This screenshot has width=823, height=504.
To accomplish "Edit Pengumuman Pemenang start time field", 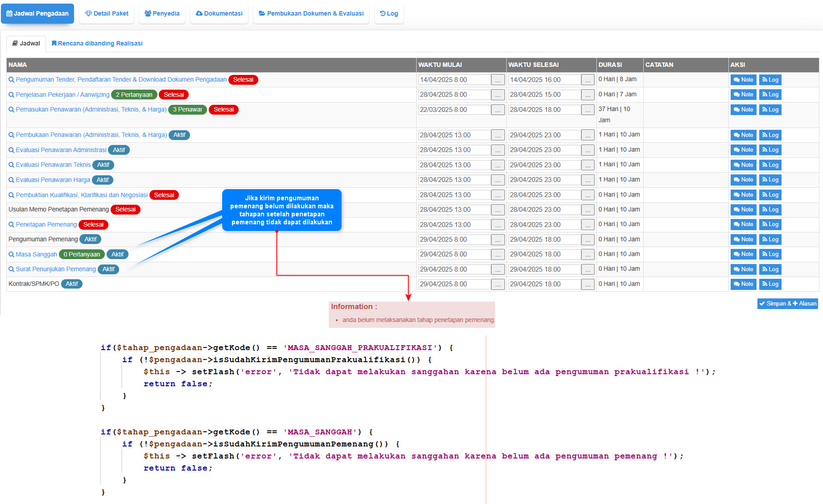I will (454, 240).
